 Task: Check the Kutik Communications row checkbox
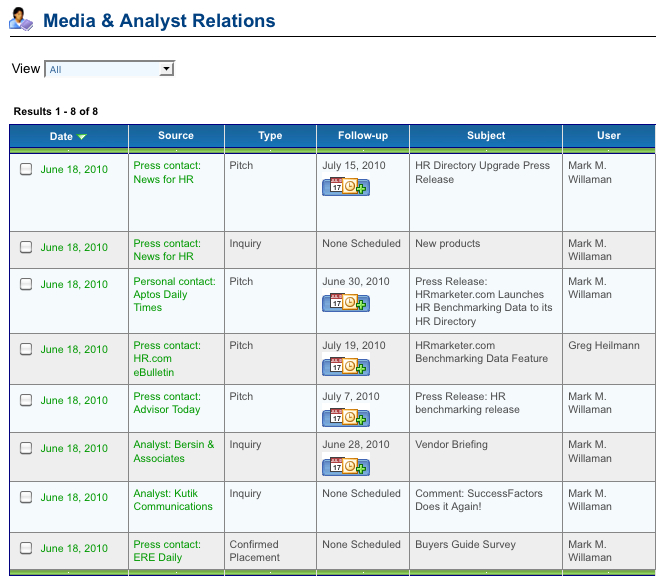26,497
